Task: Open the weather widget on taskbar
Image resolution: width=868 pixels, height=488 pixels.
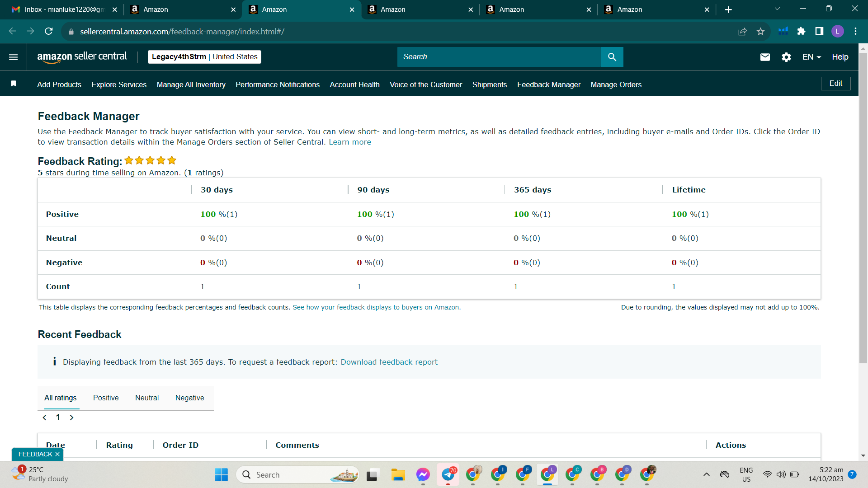Action: 40,474
